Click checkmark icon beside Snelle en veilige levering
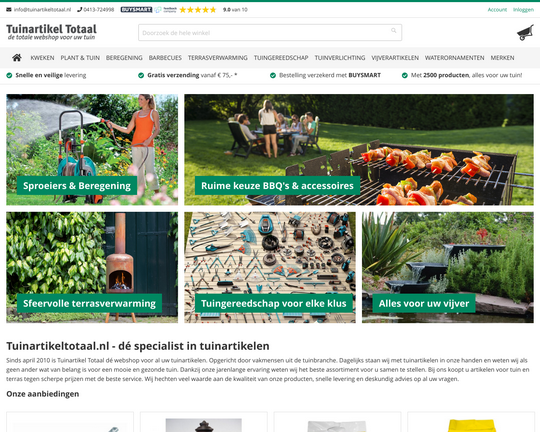Image resolution: width=540 pixels, height=432 pixels. 9,75
